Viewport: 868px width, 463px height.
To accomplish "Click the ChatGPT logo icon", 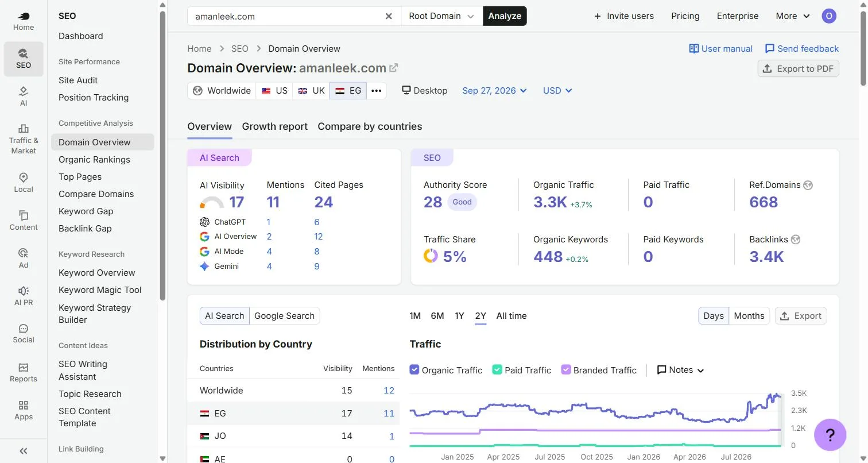I will [x=204, y=222].
